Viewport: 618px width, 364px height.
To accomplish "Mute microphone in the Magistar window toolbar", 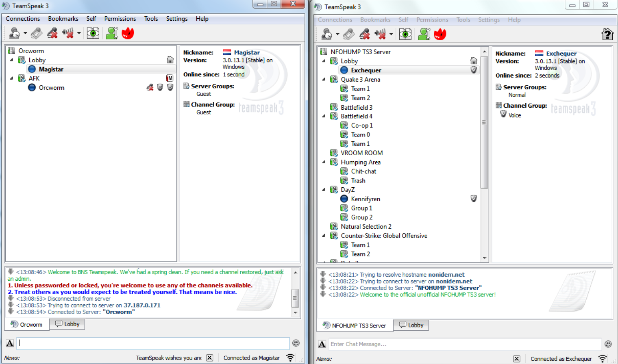I will point(52,33).
